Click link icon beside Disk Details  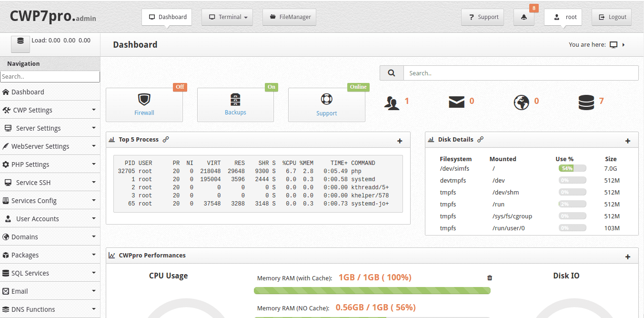click(481, 139)
